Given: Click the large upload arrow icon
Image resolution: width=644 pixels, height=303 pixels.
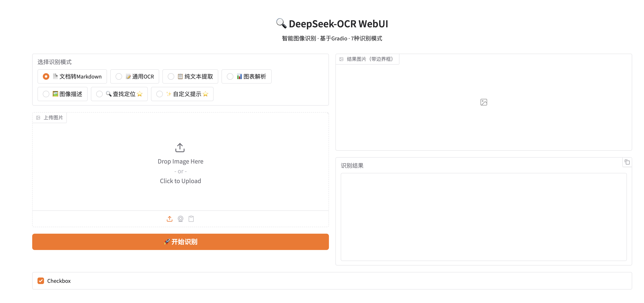Looking at the screenshot, I should click(x=180, y=148).
